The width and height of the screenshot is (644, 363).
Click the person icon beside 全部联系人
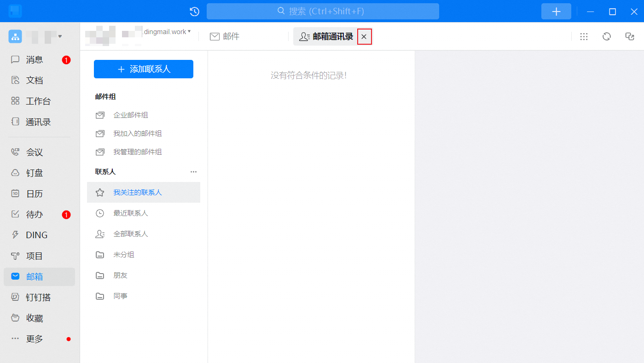(100, 234)
